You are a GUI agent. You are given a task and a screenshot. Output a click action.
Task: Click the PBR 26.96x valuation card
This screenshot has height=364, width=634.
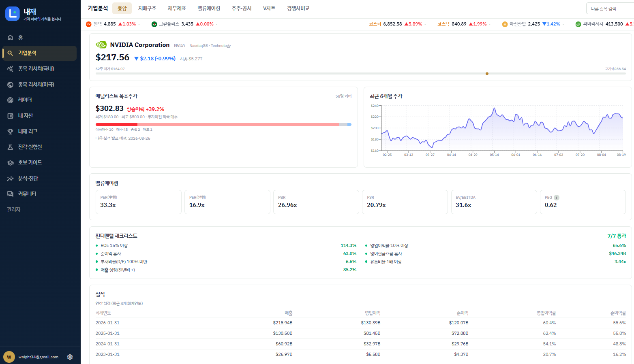click(316, 202)
